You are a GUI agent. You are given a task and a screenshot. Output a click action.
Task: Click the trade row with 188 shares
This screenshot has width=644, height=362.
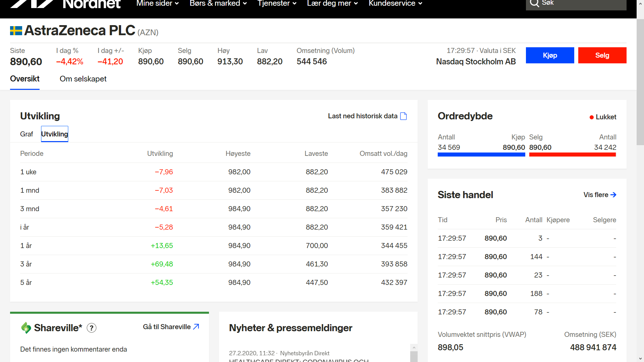coord(527,294)
